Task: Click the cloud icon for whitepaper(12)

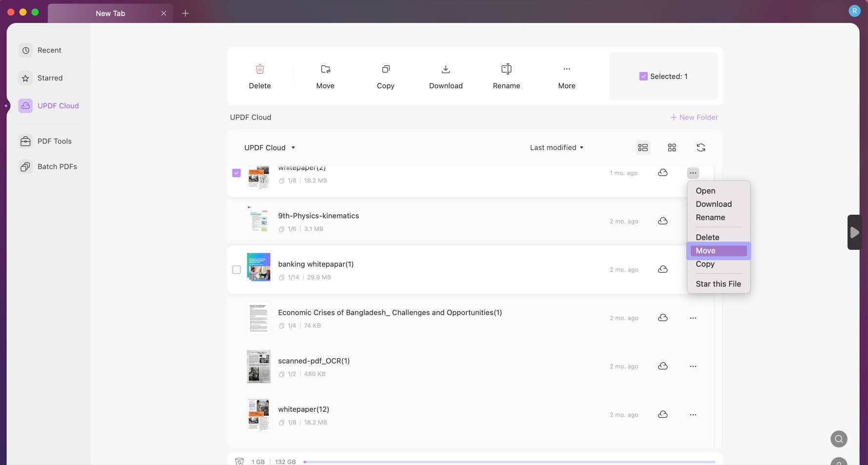Action: click(663, 414)
